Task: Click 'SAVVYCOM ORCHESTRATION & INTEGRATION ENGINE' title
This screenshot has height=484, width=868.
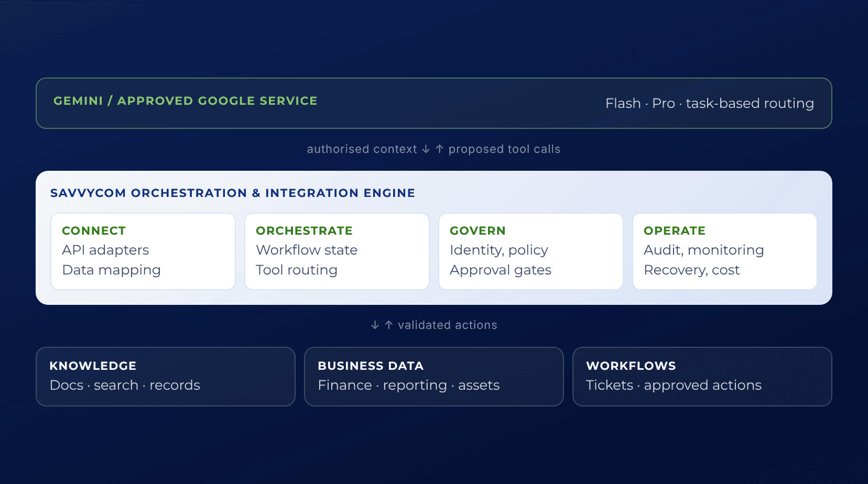Action: click(x=233, y=193)
